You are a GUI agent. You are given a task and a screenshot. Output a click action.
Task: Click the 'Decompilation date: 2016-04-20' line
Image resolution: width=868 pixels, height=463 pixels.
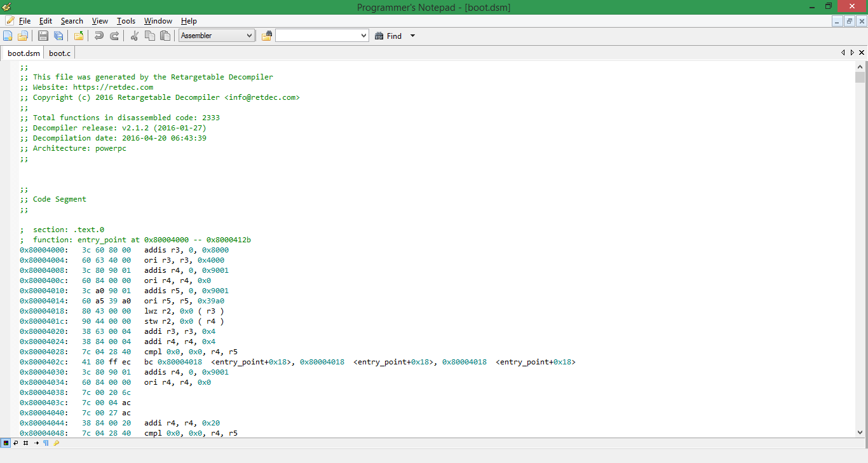(x=113, y=138)
